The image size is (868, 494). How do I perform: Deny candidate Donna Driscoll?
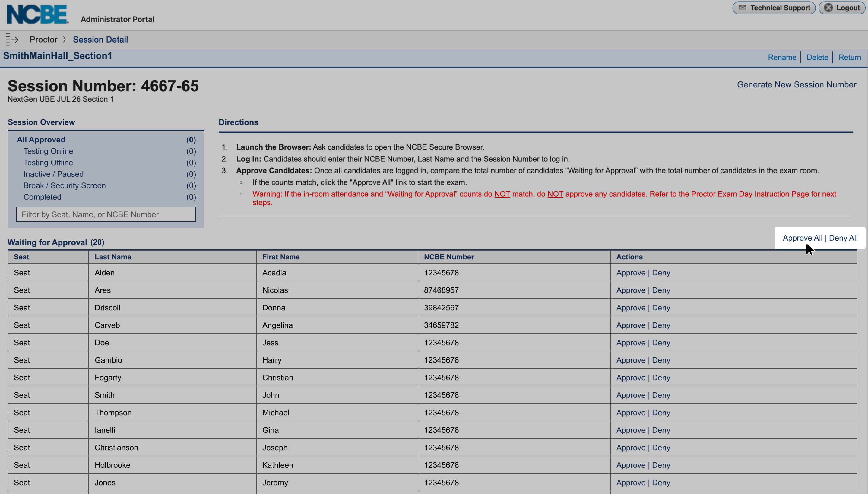click(x=661, y=308)
